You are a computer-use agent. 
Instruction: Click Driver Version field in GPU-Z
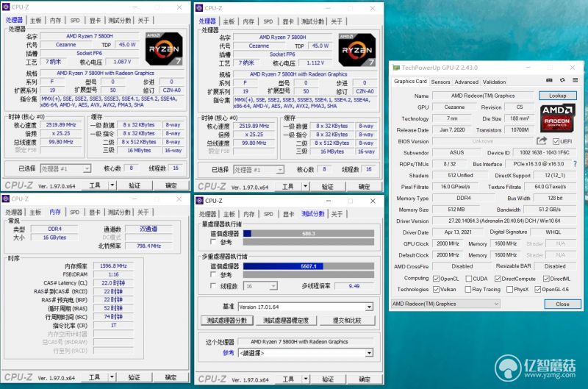[x=504, y=221]
